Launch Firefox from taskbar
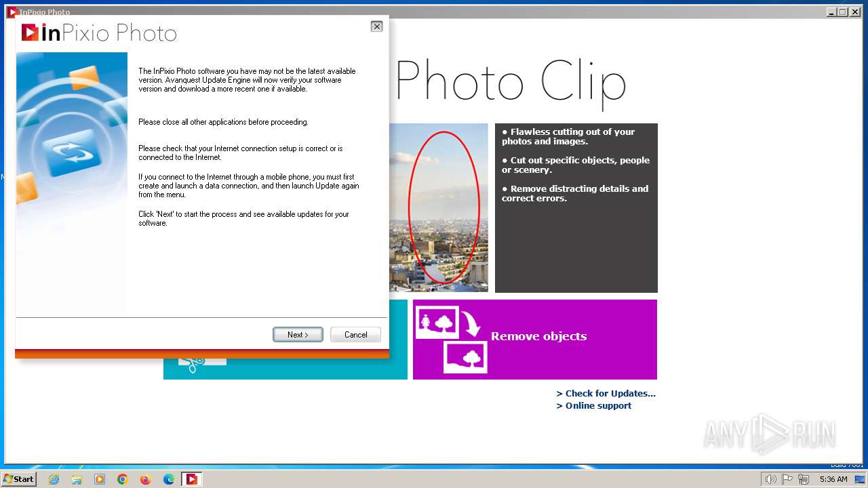The image size is (868, 488). [146, 479]
